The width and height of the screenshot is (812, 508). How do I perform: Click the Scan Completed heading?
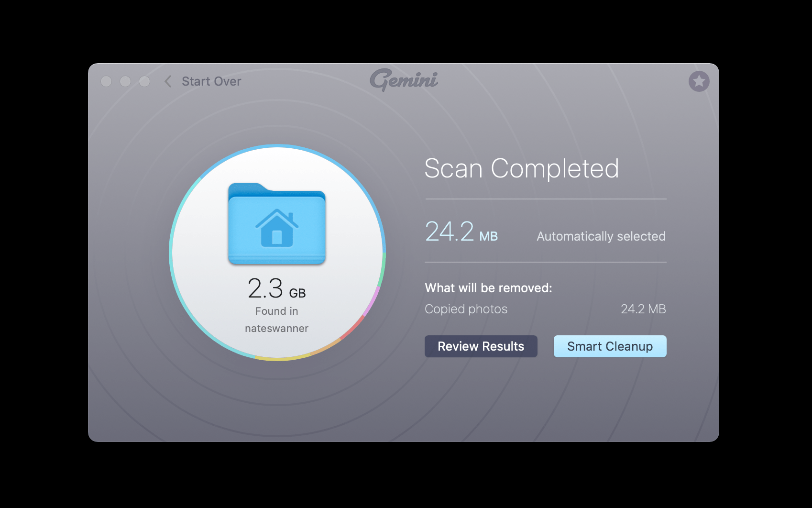(522, 168)
